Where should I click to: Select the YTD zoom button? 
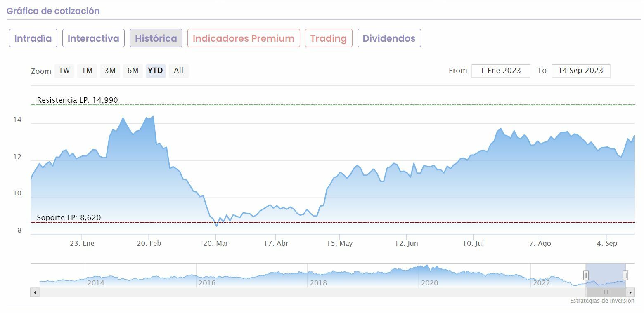pos(156,71)
